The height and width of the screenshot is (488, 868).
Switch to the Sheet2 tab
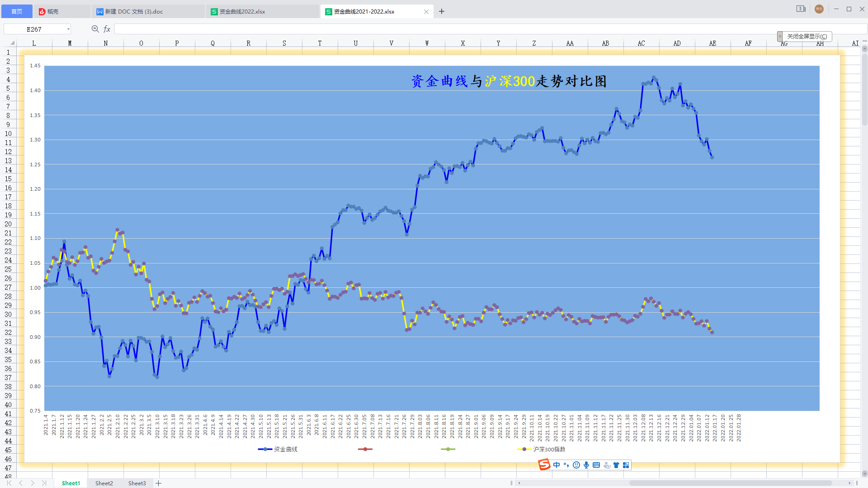tap(104, 483)
